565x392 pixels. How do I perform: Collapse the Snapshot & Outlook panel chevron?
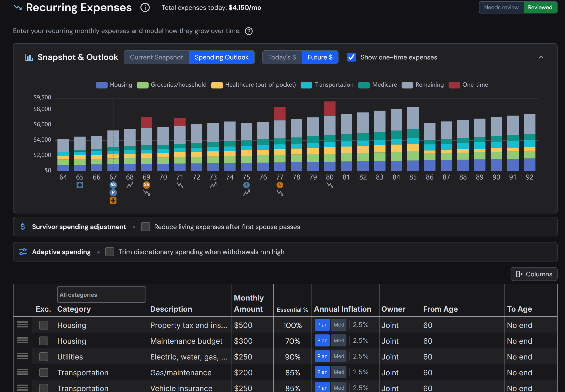point(541,57)
